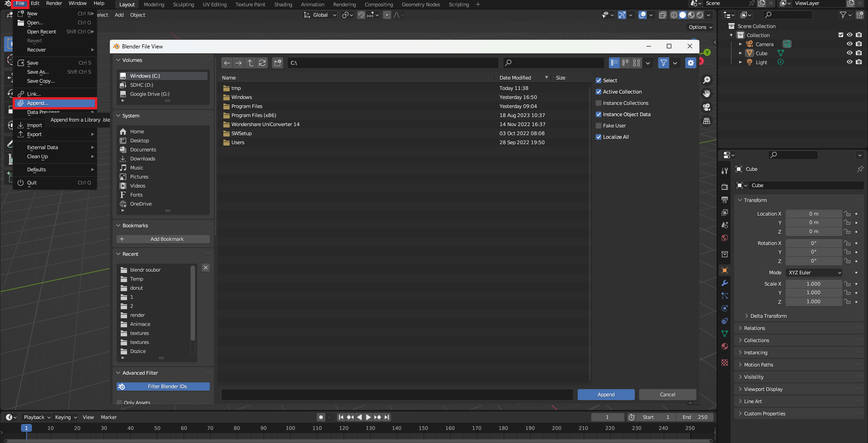The width and height of the screenshot is (868, 443).
Task: Enable the Fake User checkbox
Action: pos(599,126)
